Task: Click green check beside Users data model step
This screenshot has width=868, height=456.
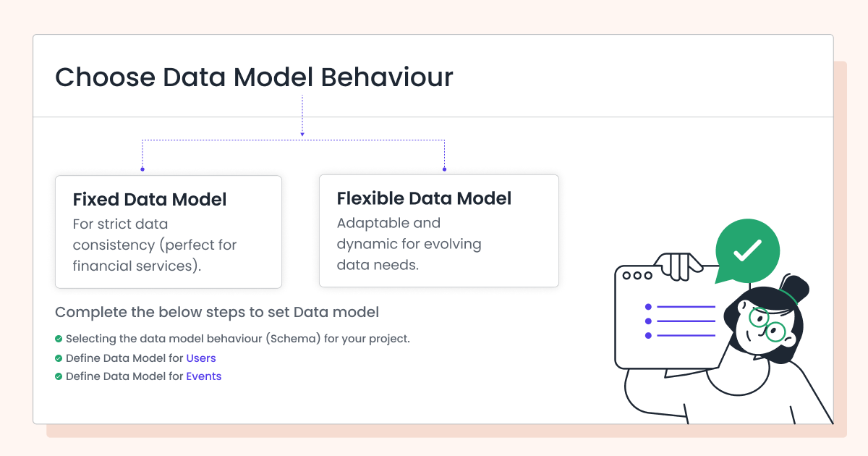Action: pos(59,358)
